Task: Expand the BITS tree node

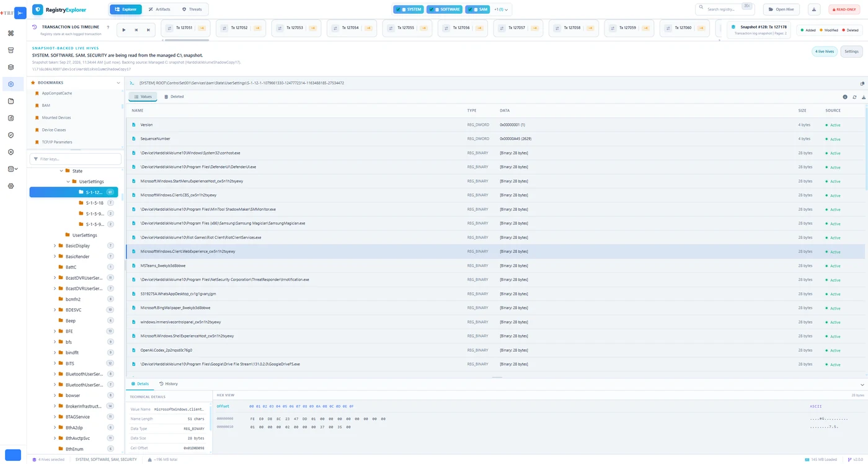Action: point(55,364)
